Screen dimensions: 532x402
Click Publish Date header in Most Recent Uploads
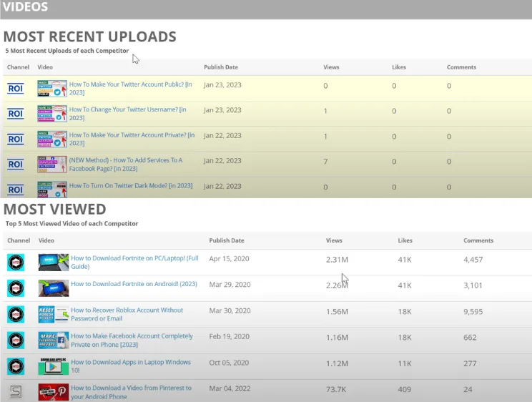click(x=221, y=67)
